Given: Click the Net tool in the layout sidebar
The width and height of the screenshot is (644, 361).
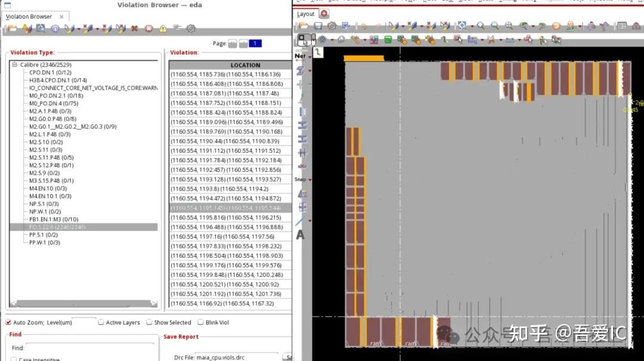Looking at the screenshot, I should coord(301,55).
